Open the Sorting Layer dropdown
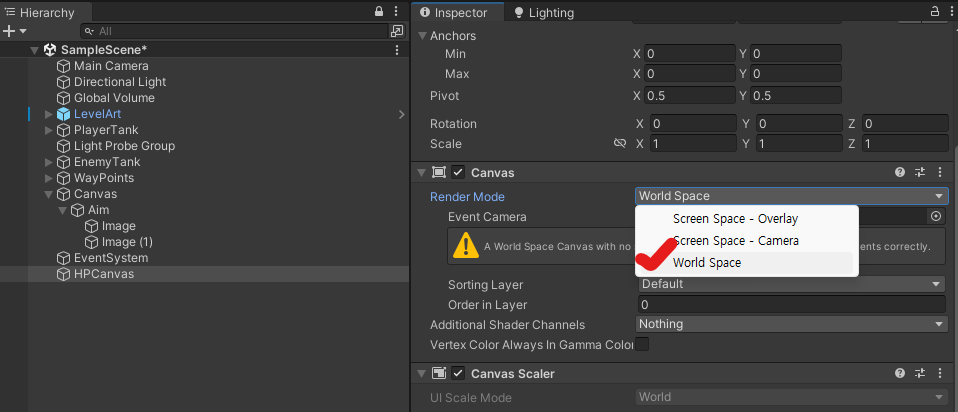Screen dimensions: 958x412 coord(792,284)
